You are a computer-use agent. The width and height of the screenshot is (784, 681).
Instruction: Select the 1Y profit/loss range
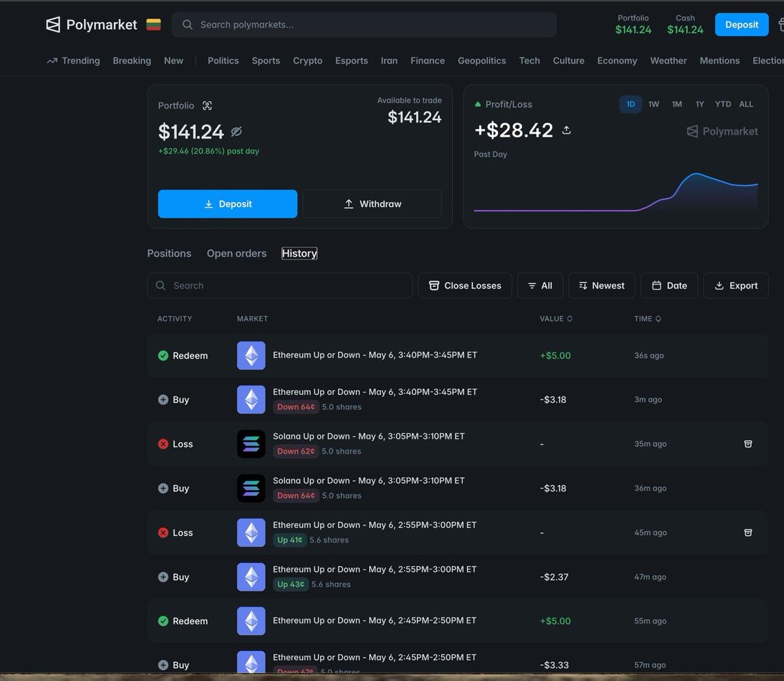pyautogui.click(x=700, y=105)
